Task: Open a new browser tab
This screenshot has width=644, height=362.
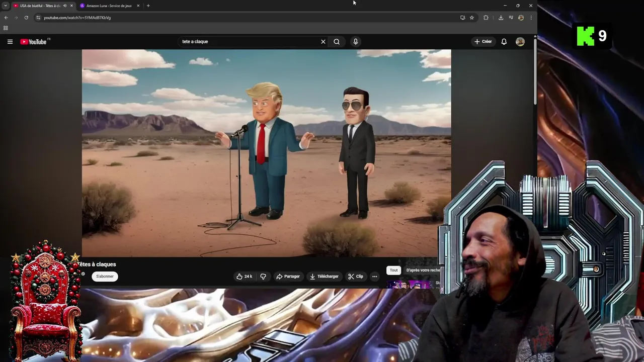Action: point(148,6)
